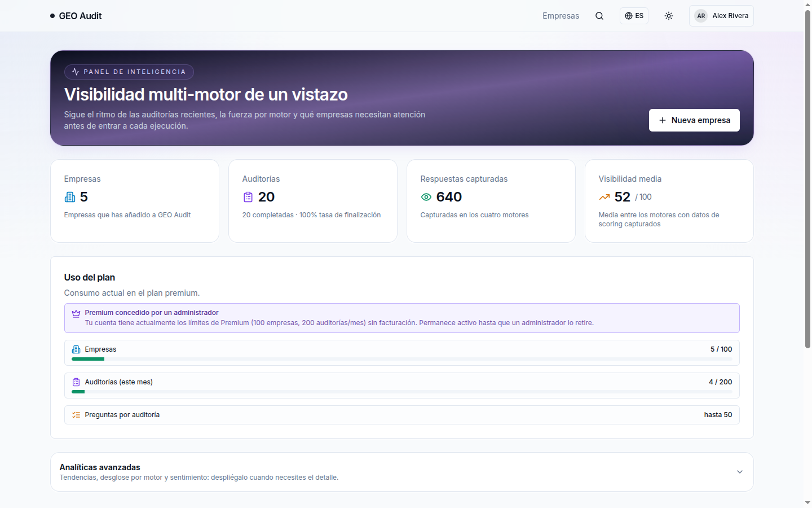Click the vertical page scrollbar
812x508 pixels.
[807, 178]
